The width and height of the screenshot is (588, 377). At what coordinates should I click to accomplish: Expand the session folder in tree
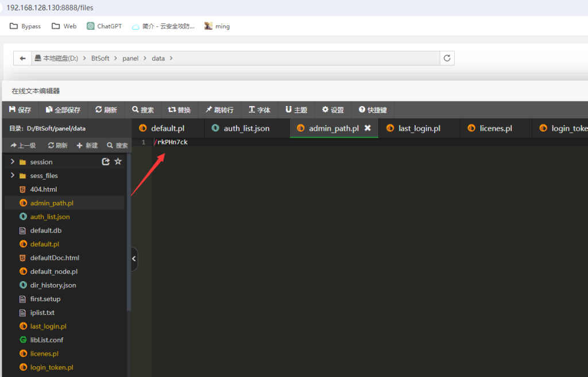coord(13,162)
